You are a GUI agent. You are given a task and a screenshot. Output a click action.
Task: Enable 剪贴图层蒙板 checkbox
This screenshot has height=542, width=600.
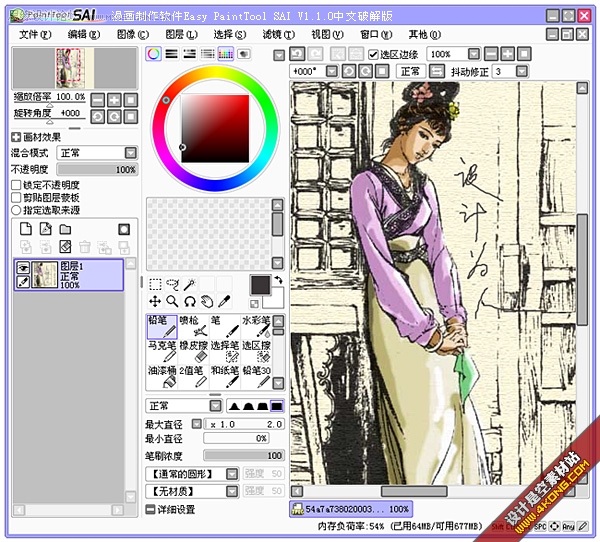tap(16, 198)
